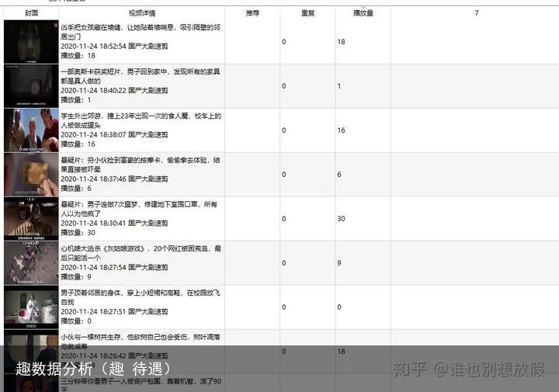Select title text 男子顶着邻居的身体
This screenshot has height=392, width=559.
click(x=91, y=293)
